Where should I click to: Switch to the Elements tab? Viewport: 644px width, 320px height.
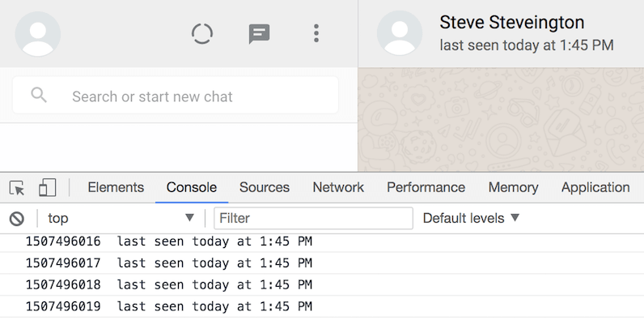point(116,188)
